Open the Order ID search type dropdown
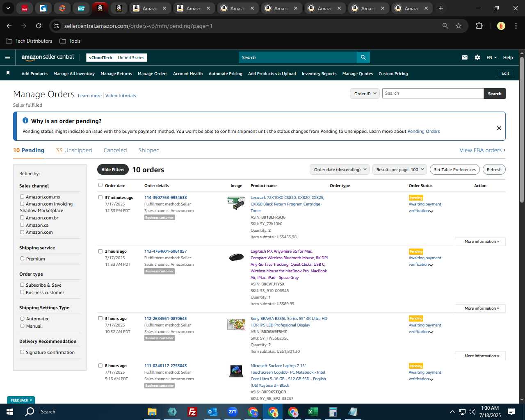The image size is (525, 420). (x=365, y=94)
